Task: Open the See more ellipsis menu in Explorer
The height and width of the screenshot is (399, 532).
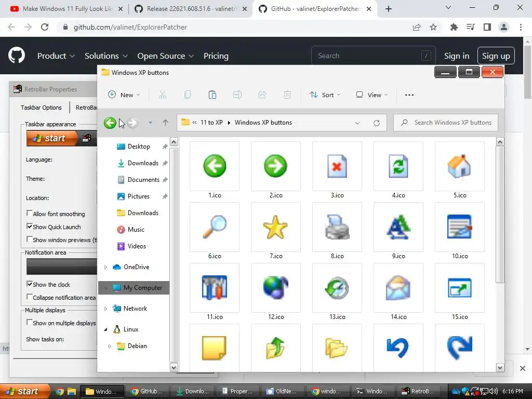Action: click(409, 95)
